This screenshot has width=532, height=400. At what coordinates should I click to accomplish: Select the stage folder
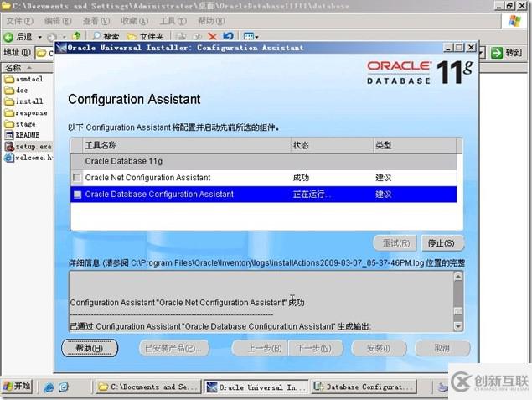20,124
